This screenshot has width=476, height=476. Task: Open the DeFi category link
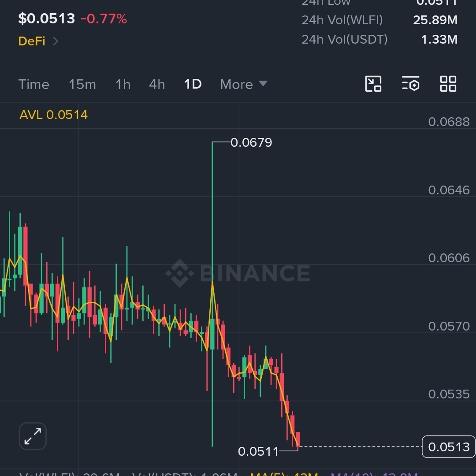[32, 41]
